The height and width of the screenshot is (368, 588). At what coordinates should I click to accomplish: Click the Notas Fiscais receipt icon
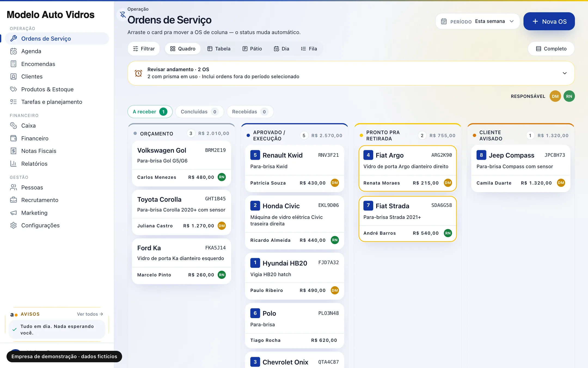[x=13, y=151]
